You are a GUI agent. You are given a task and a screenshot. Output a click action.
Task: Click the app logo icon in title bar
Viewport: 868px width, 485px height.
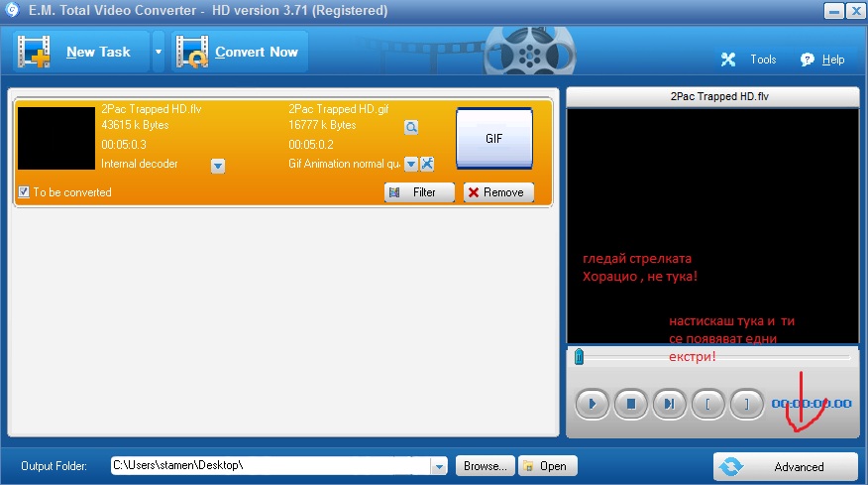pos(12,10)
